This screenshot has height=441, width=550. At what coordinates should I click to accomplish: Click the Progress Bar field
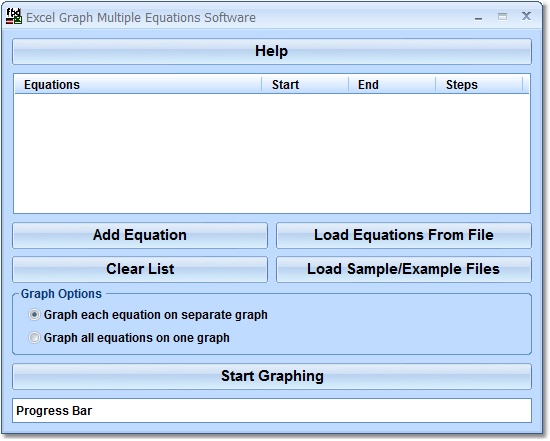pyautogui.click(x=272, y=410)
